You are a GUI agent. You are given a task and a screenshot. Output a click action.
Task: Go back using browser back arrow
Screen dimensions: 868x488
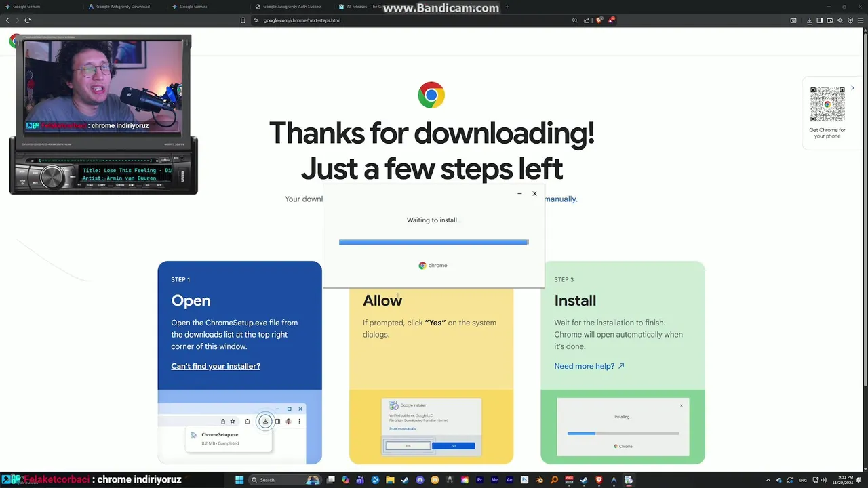pos(7,20)
